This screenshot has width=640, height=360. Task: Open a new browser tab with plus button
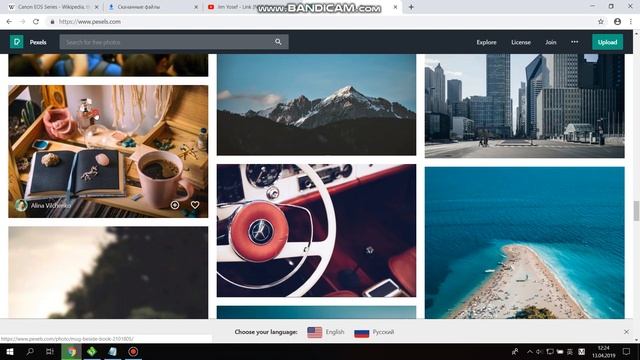coord(411,7)
